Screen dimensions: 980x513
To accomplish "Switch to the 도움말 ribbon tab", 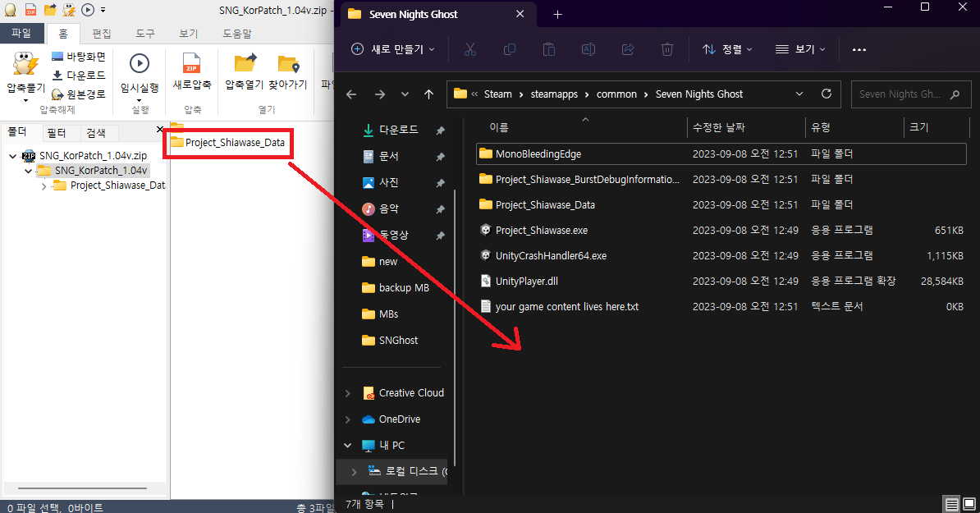I will [237, 34].
